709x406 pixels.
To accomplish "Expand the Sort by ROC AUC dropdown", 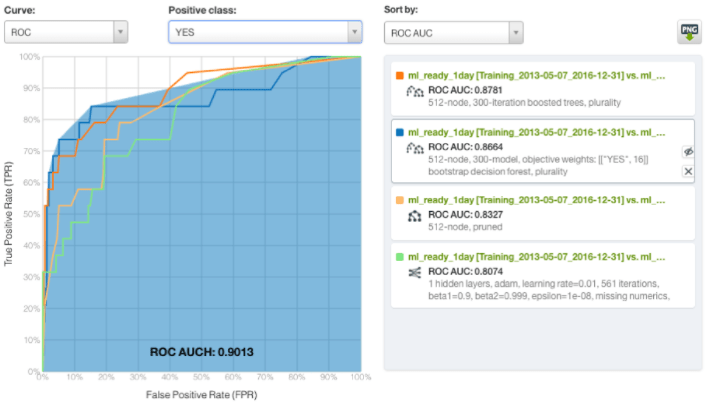I will [453, 32].
